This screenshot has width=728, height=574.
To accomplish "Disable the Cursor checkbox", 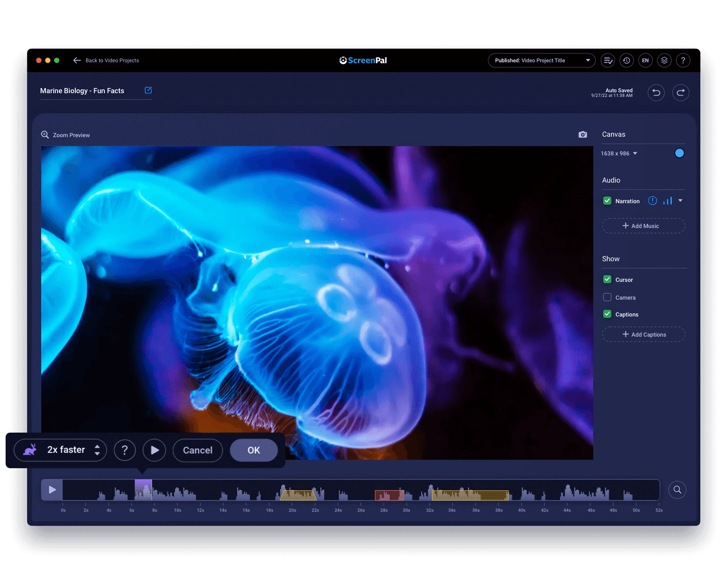I will (607, 279).
